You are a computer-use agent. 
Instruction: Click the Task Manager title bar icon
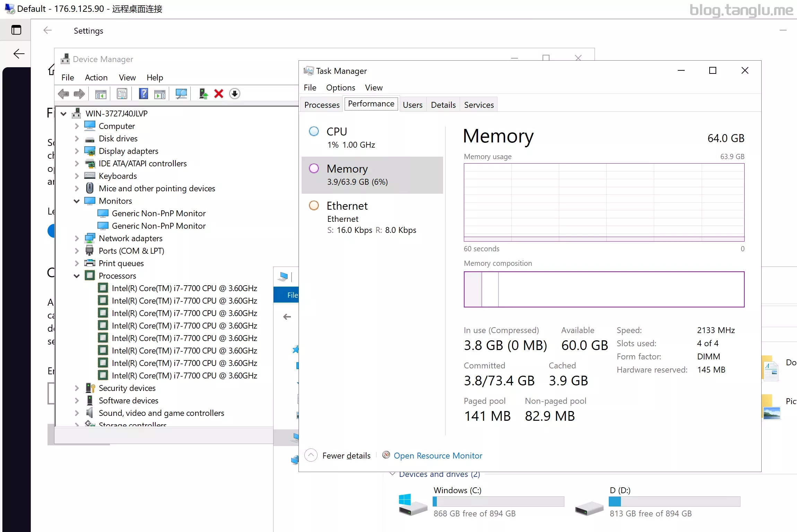coord(309,71)
